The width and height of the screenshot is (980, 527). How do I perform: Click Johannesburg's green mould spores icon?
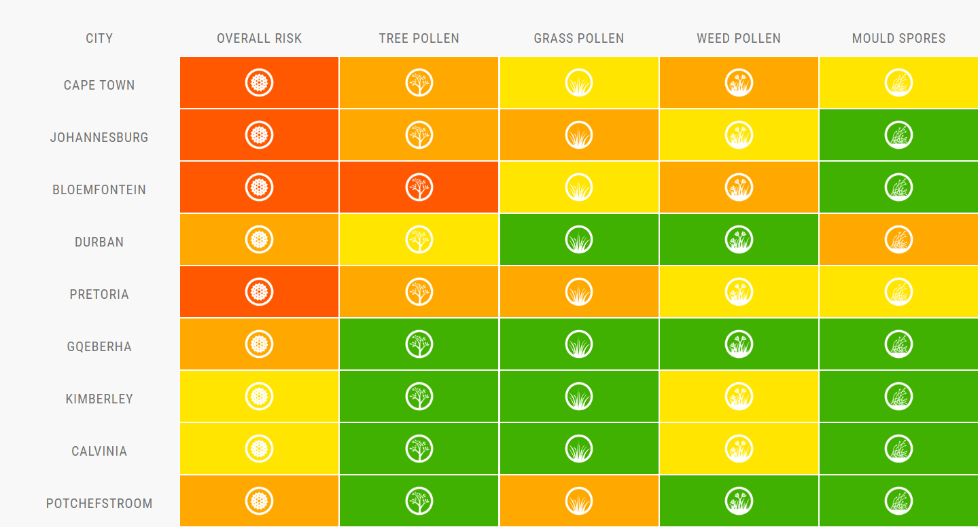[x=898, y=135]
